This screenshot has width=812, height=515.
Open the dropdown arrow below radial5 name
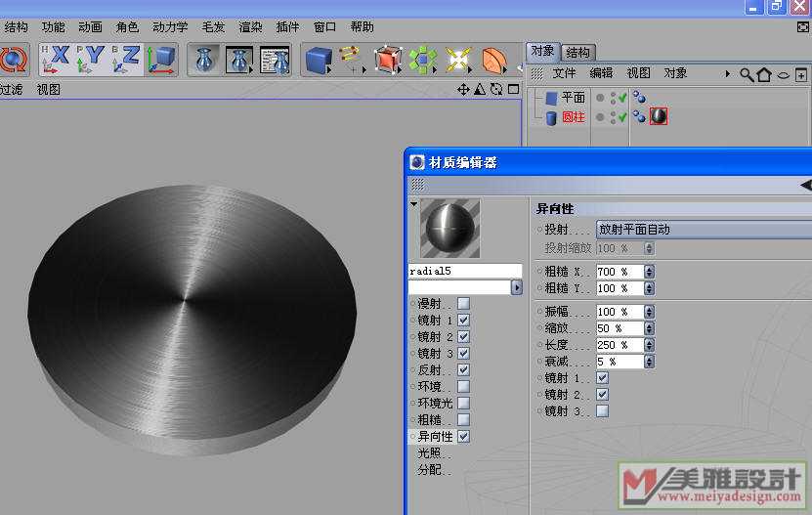tap(516, 287)
